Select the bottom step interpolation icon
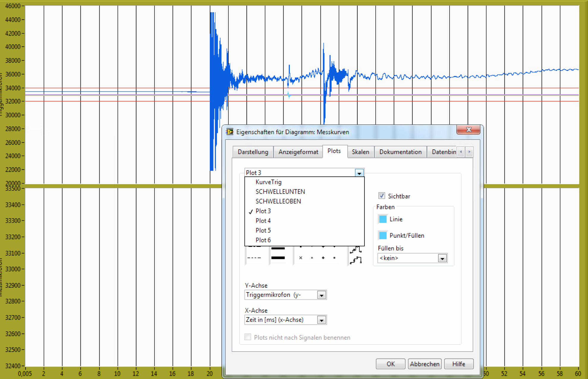Image resolution: width=588 pixels, height=379 pixels. pos(356,260)
